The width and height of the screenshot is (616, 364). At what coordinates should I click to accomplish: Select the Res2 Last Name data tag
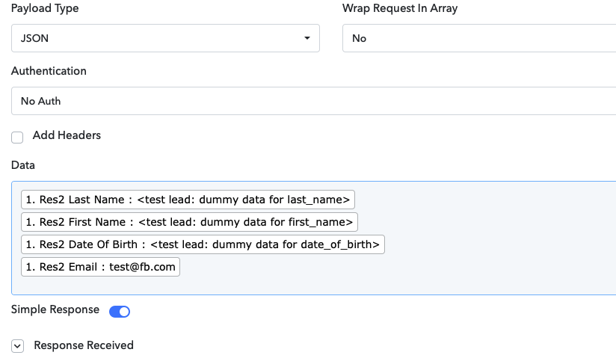coord(188,200)
